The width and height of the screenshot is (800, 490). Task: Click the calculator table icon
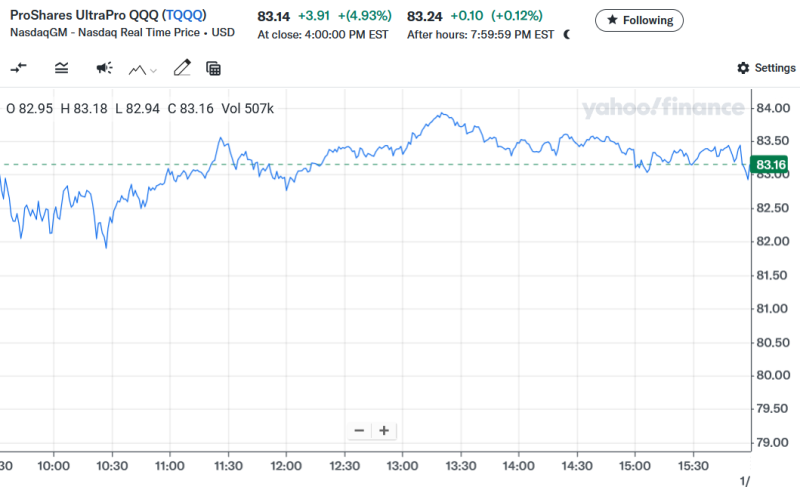click(213, 68)
